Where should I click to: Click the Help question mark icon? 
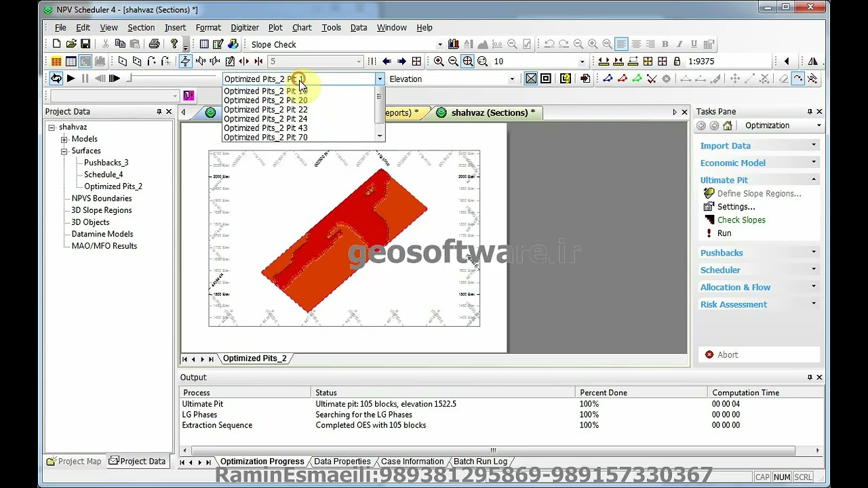click(x=174, y=44)
